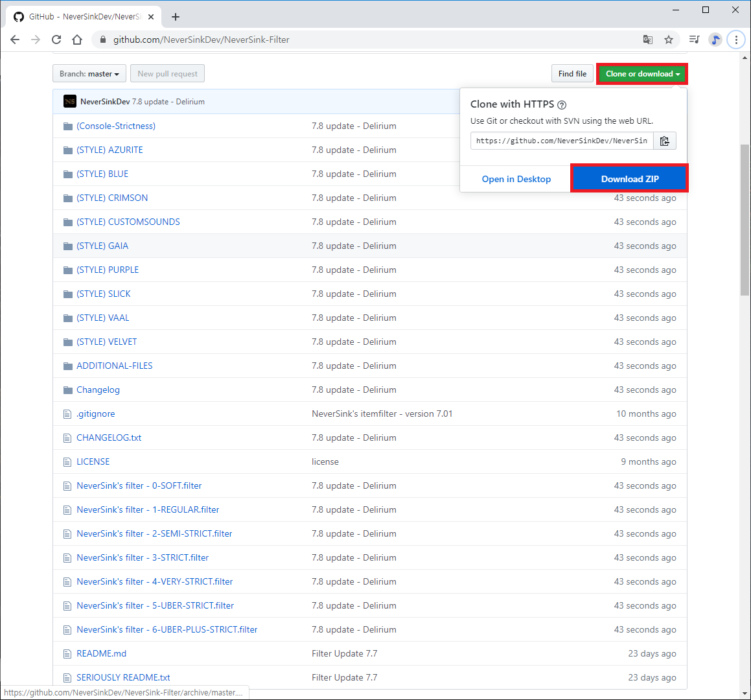Click file icon beside SERIOUSLY README.txt
The height and width of the screenshot is (700, 751).
pos(67,678)
